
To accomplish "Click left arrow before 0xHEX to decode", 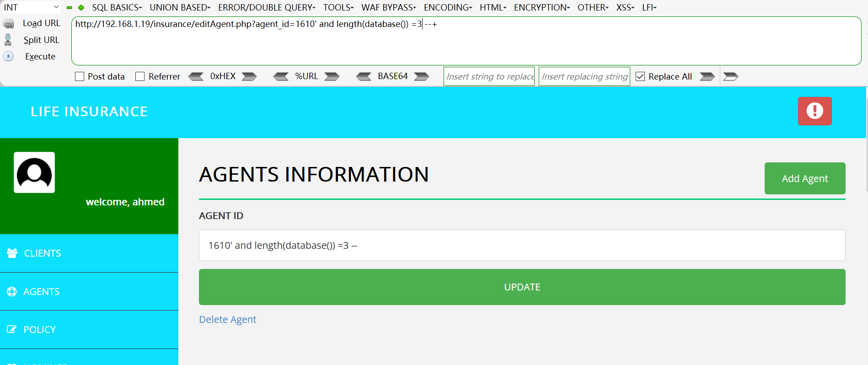I will (196, 76).
